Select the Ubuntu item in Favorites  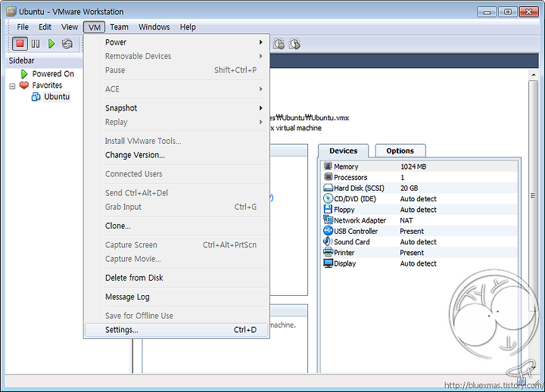pyautogui.click(x=57, y=97)
